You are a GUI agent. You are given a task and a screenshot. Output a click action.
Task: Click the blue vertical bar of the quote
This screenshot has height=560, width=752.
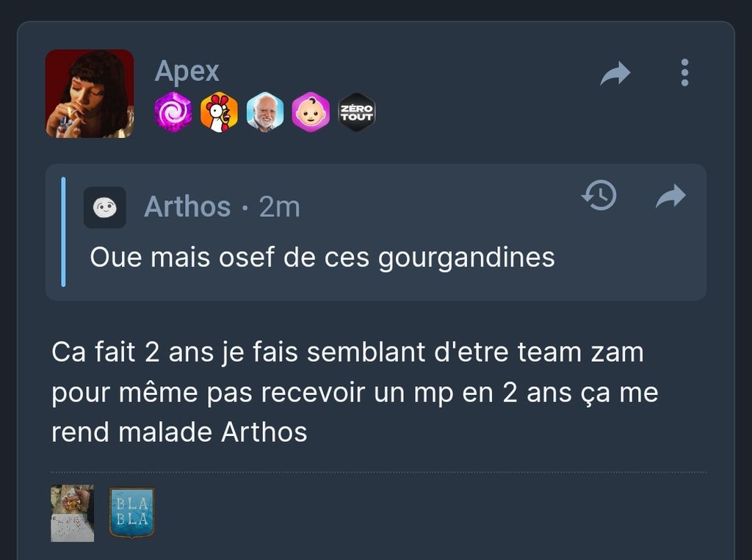(x=63, y=232)
